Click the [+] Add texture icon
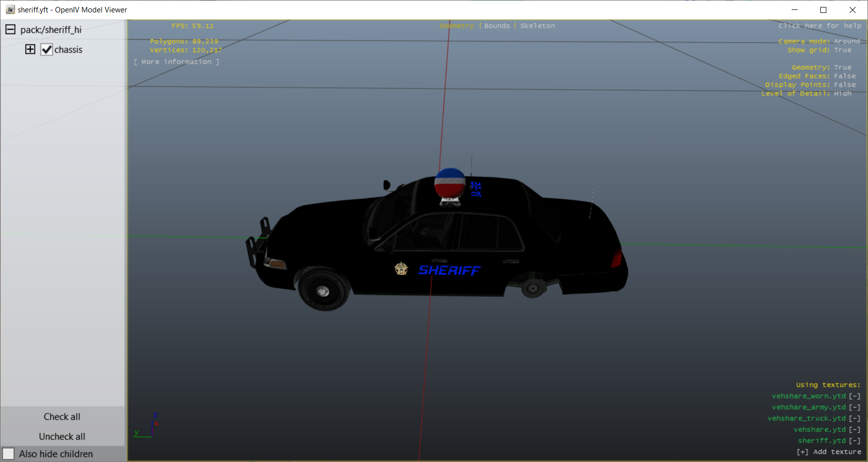 (802, 452)
